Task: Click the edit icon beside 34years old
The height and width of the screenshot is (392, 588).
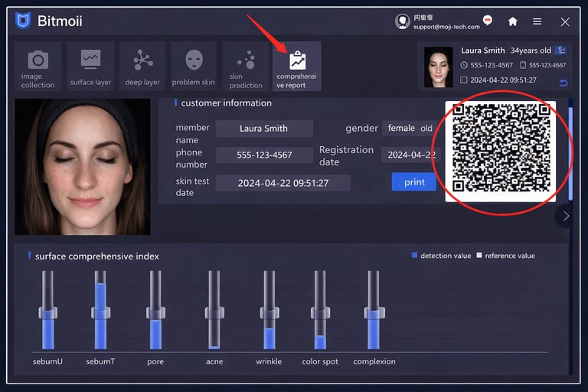Action: pos(561,50)
